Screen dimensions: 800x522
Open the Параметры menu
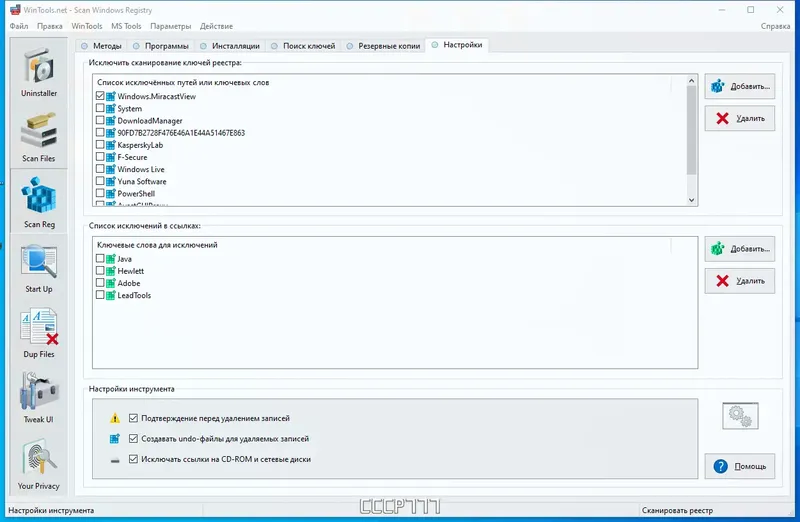170,26
